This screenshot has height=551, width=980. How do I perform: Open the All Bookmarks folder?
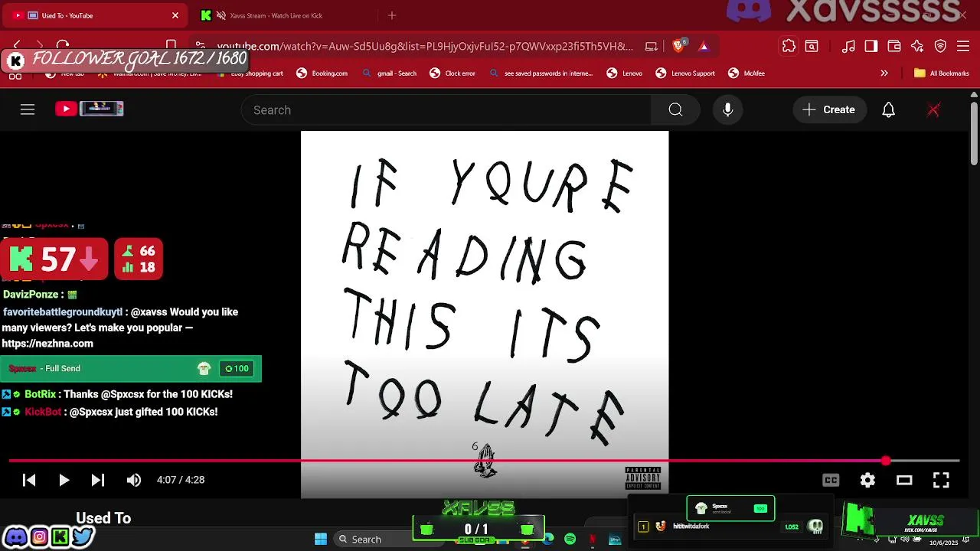point(942,73)
